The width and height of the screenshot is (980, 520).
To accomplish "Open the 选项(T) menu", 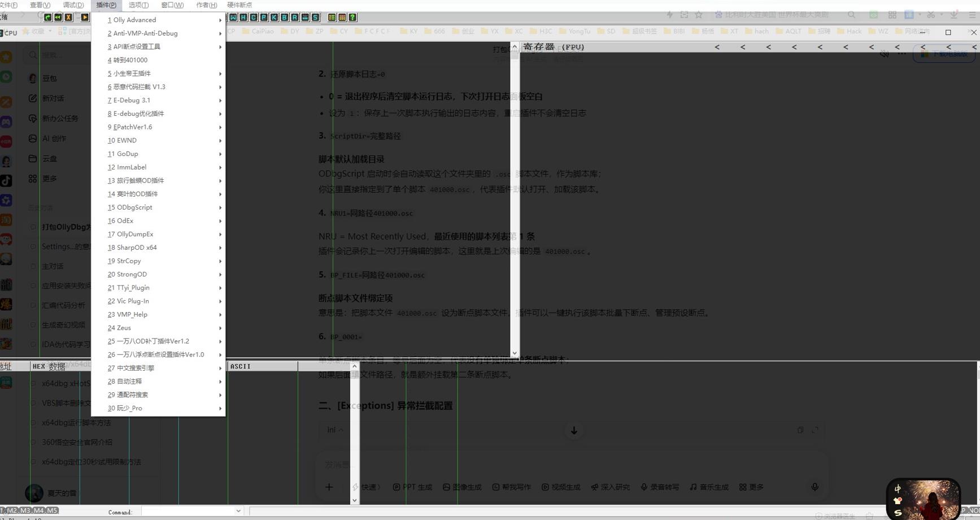I will 138,5.
